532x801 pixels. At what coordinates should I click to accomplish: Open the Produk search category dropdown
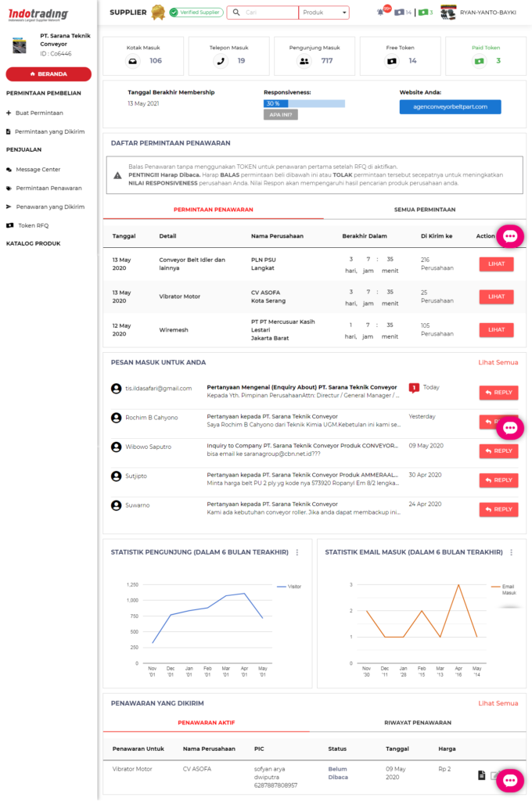324,13
